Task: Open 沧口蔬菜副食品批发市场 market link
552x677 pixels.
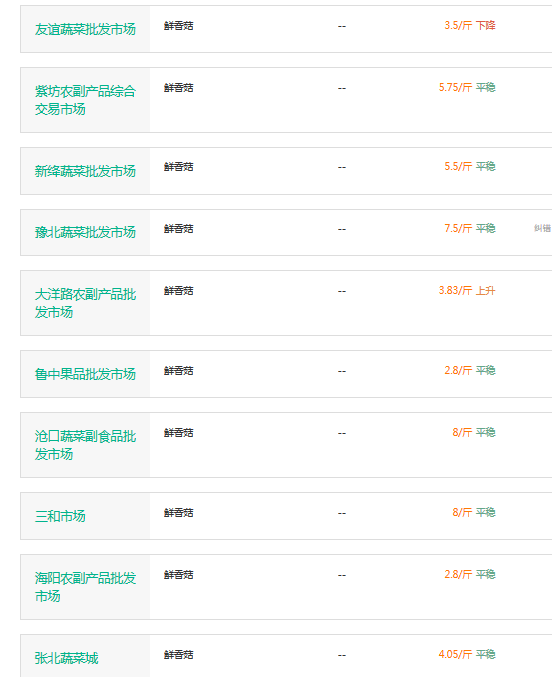Action: pos(85,445)
